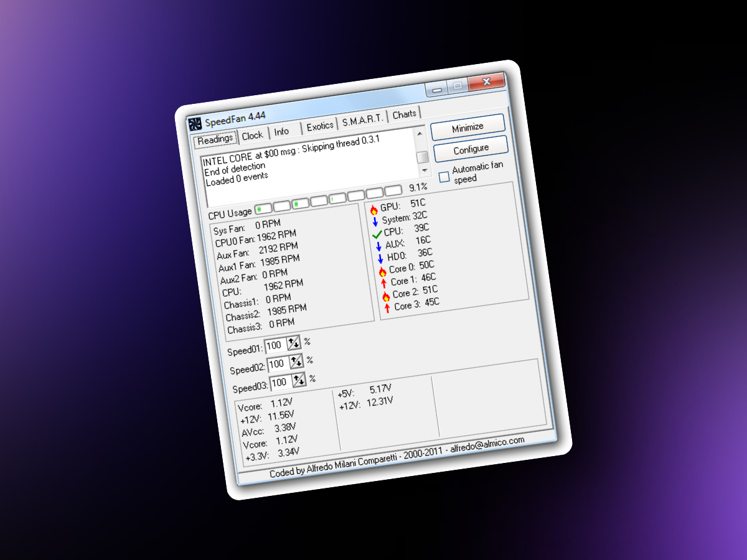This screenshot has height=560, width=747.
Task: Select the Chassis3 0 RPM reading
Action: click(x=261, y=325)
